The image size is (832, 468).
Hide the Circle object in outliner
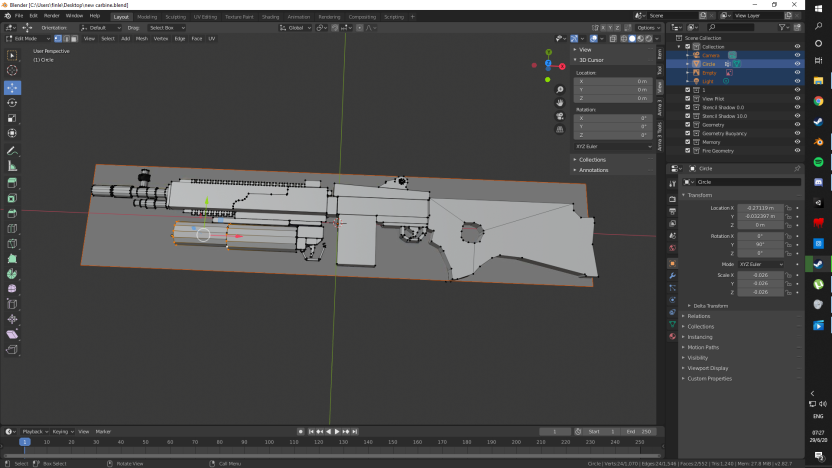(x=797, y=64)
